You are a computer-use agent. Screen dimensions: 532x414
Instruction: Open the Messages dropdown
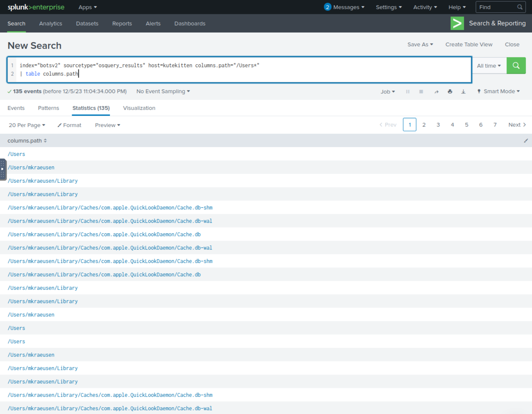344,7
